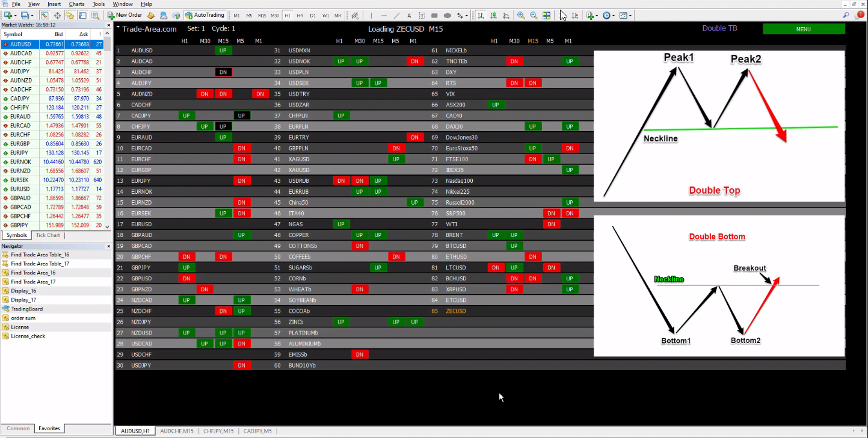This screenshot has width=868, height=438.
Task: Expand the New Chart dropdown arrow
Action: click(x=15, y=16)
